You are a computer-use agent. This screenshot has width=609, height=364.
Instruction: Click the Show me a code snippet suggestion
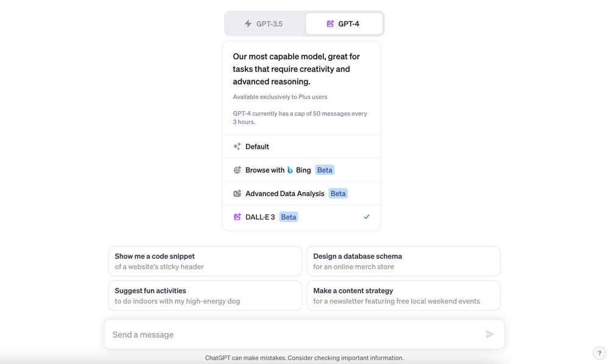[205, 261]
